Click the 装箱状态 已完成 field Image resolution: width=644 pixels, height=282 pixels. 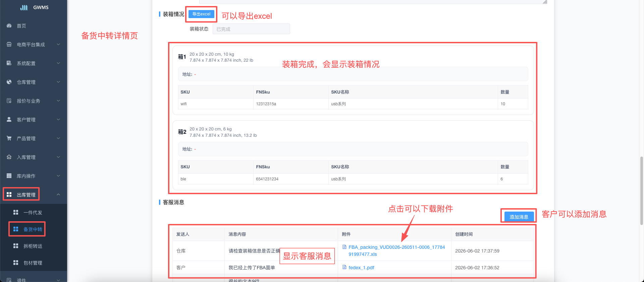pos(251,29)
